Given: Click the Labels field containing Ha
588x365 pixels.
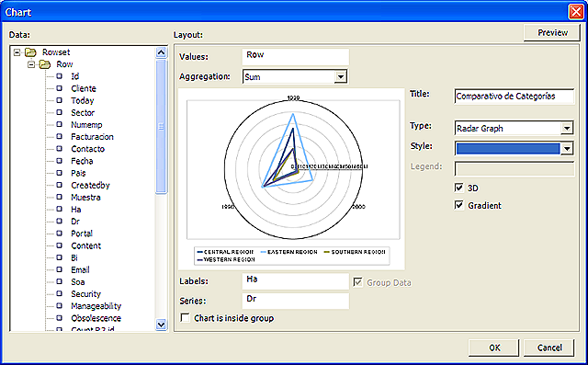Looking at the screenshot, I should point(296,281).
